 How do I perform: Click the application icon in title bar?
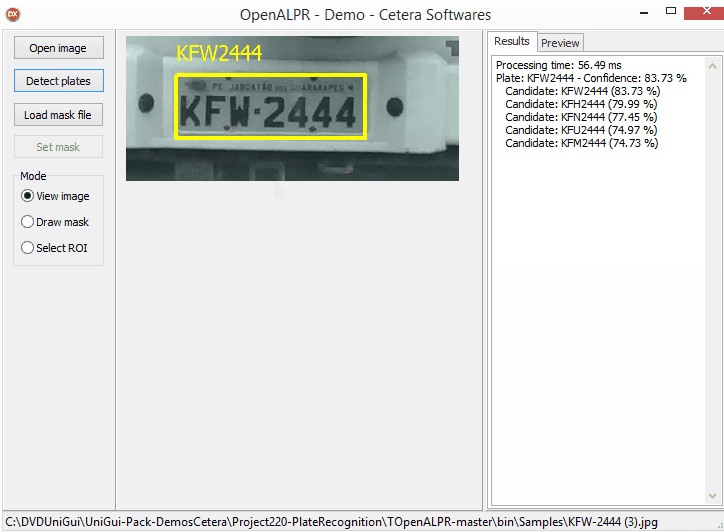[13, 14]
